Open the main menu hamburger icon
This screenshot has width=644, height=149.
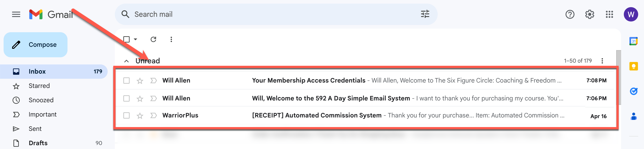pos(16,15)
